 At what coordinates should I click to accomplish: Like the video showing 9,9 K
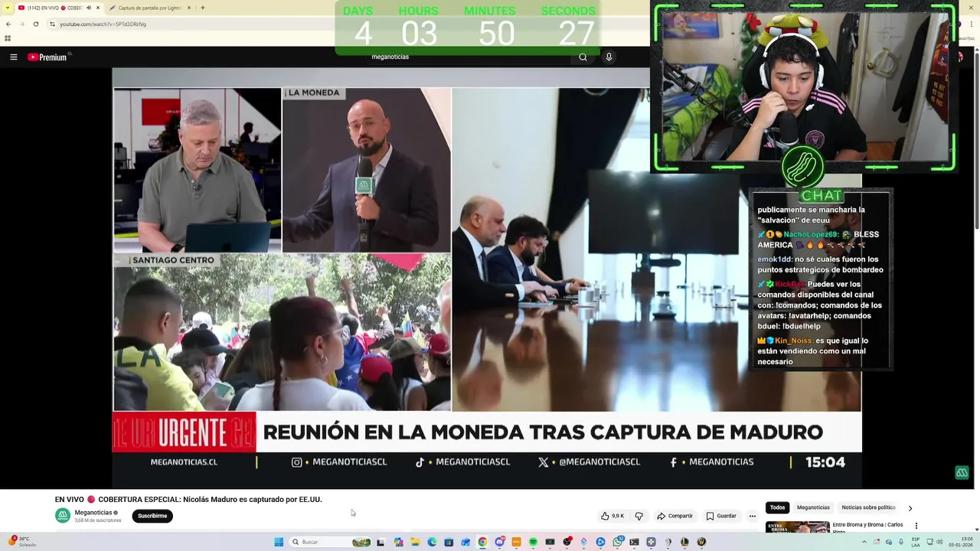(x=612, y=516)
